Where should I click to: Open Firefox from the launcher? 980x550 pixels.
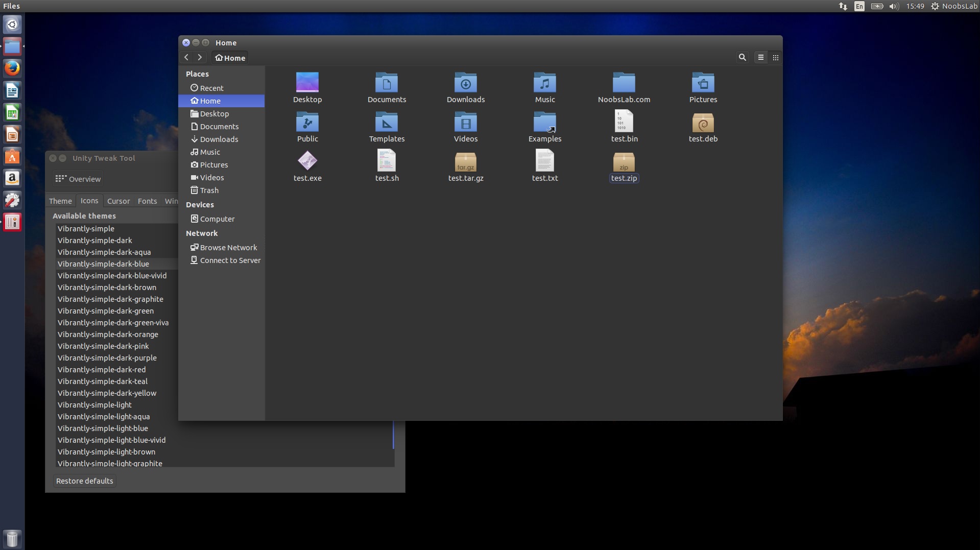click(12, 68)
